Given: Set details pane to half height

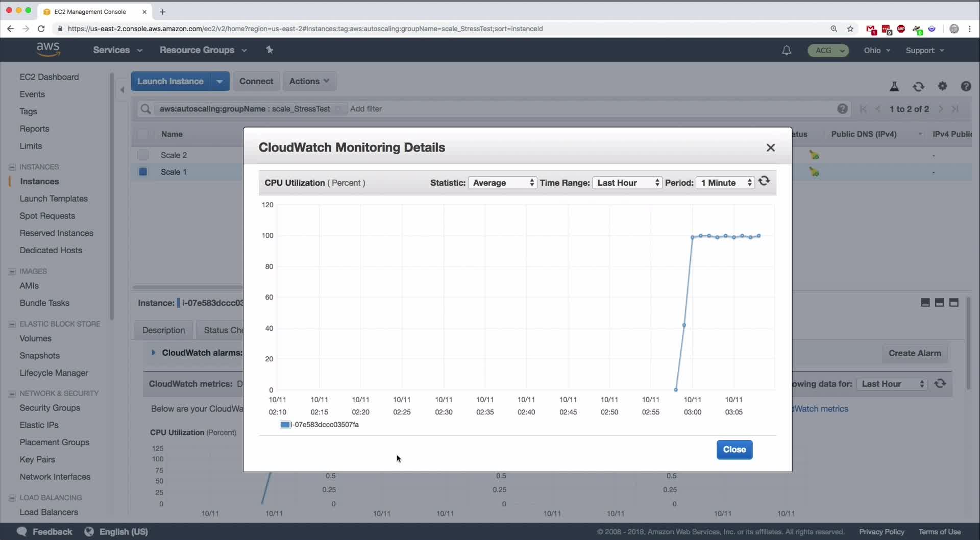Looking at the screenshot, I should (939, 303).
